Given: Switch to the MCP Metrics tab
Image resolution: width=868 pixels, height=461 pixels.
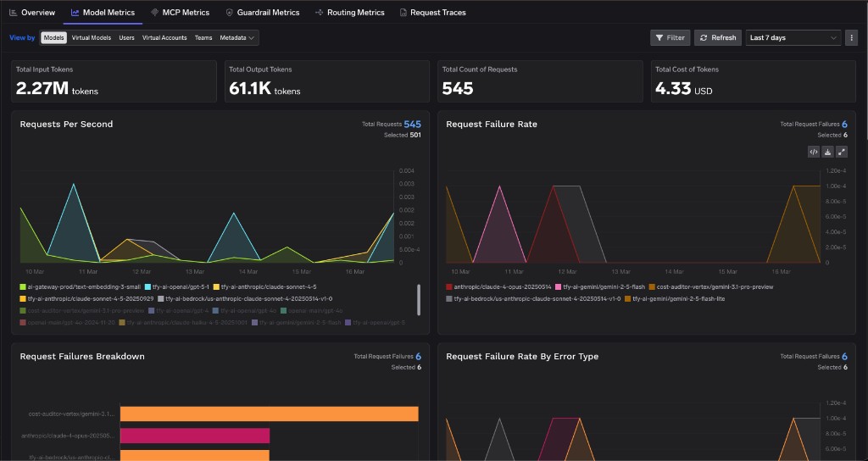Looking at the screenshot, I should (180, 12).
